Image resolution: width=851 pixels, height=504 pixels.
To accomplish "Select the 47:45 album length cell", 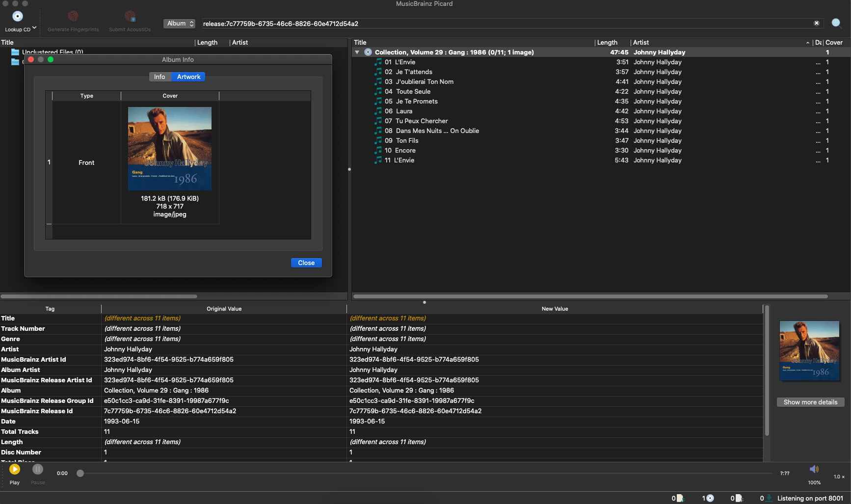I will pos(619,53).
